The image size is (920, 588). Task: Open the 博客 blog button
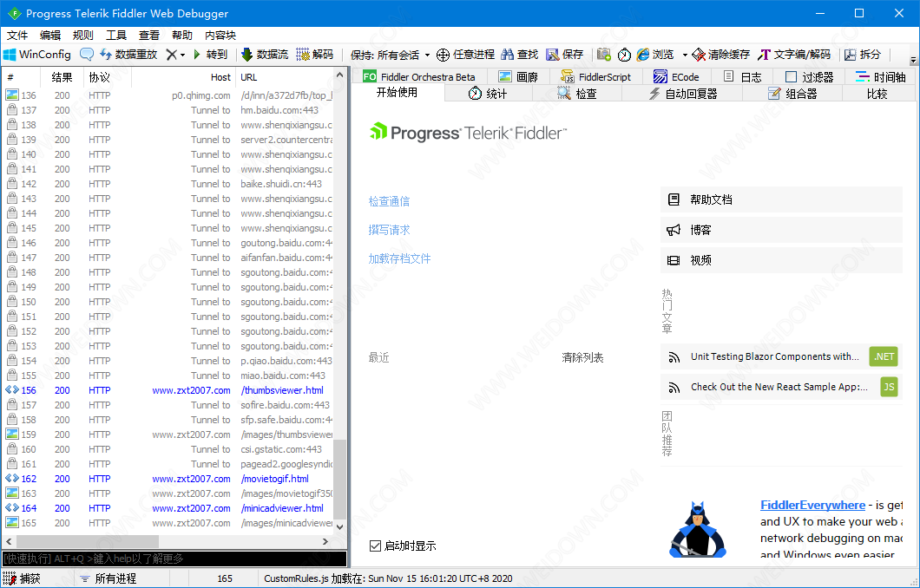click(x=781, y=230)
